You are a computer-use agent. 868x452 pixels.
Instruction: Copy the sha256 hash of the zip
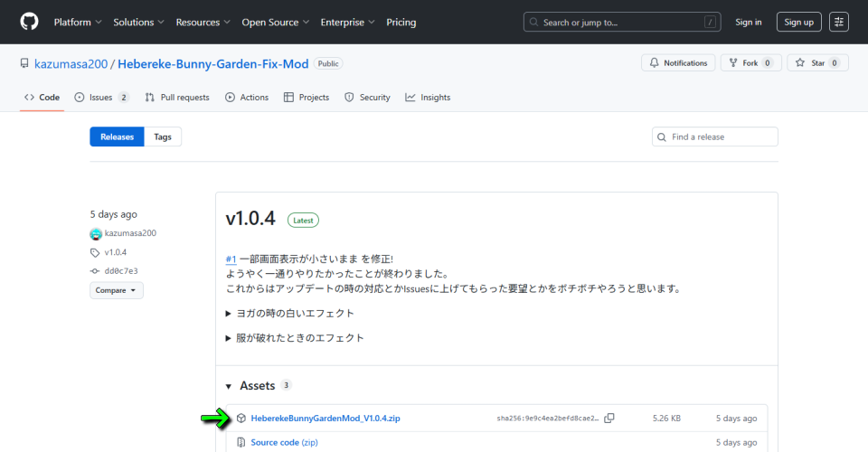[609, 419]
